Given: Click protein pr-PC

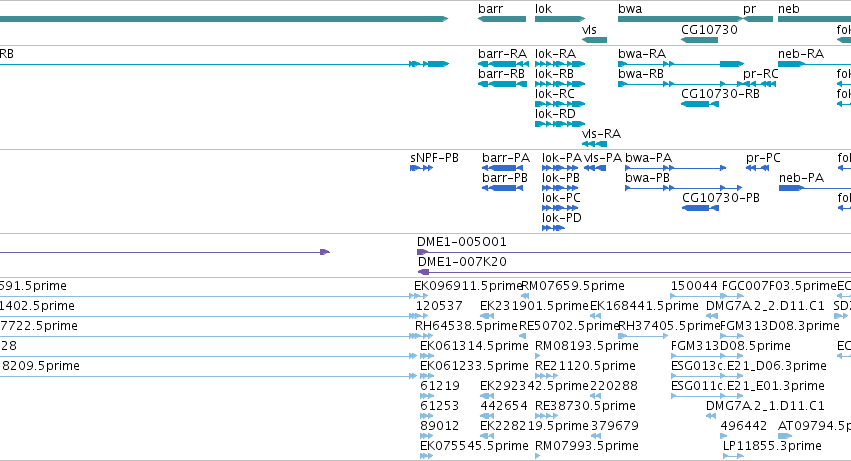Looking at the screenshot, I should click(x=758, y=168).
